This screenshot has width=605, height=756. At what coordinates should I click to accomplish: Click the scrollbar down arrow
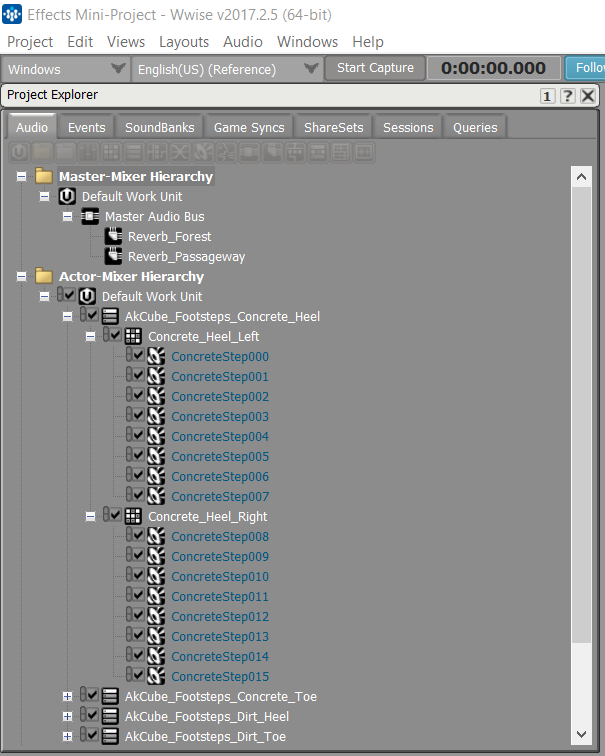click(581, 734)
